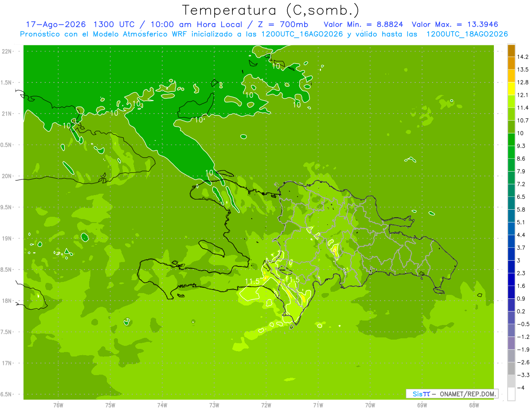Click the '9.3' value on color scale
The width and height of the screenshot is (532, 411).
521,146
